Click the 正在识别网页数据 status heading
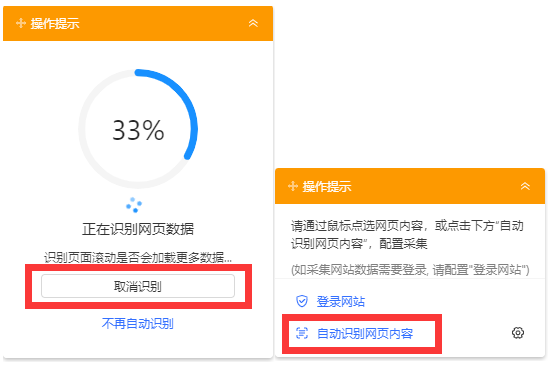This screenshot has height=366, width=554. point(138,229)
